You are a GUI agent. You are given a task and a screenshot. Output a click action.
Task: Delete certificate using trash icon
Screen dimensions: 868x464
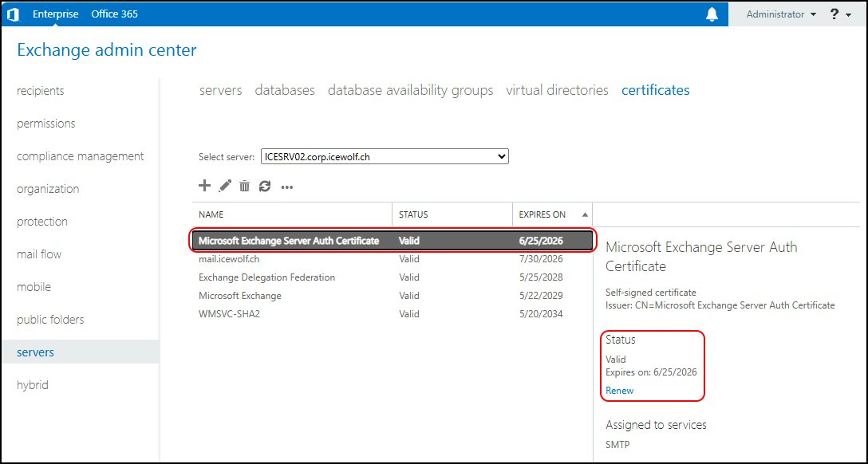tap(244, 186)
